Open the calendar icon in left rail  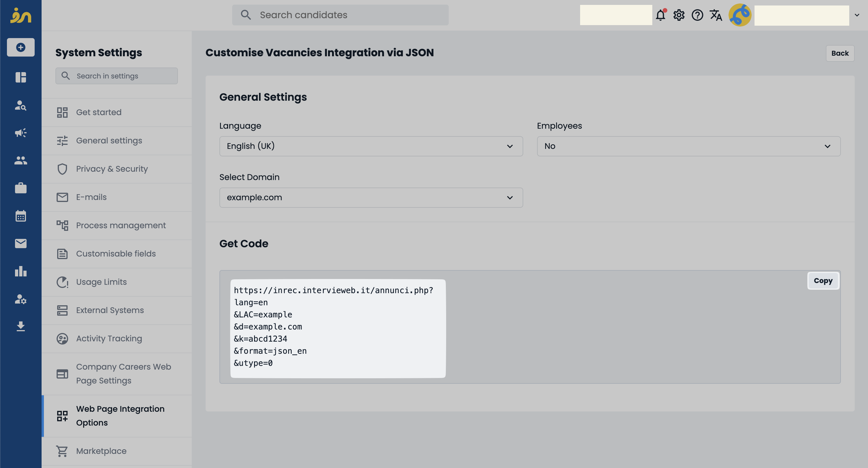(x=21, y=216)
